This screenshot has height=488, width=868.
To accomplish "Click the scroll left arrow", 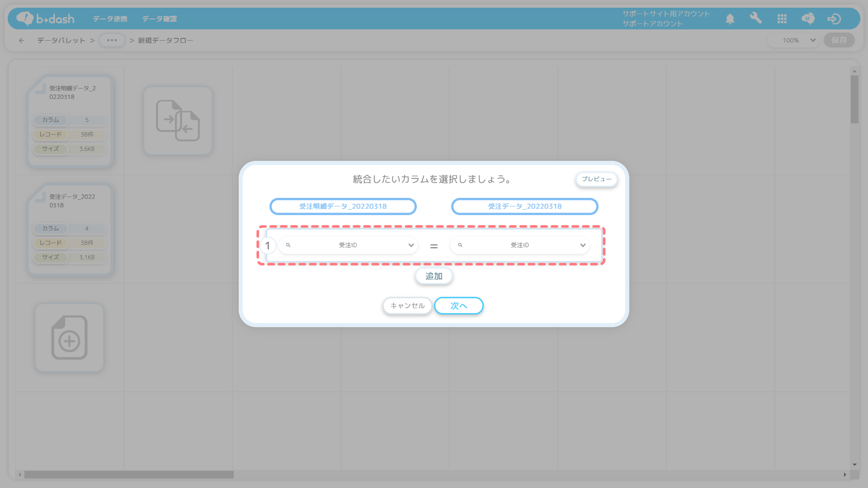I will [x=20, y=475].
